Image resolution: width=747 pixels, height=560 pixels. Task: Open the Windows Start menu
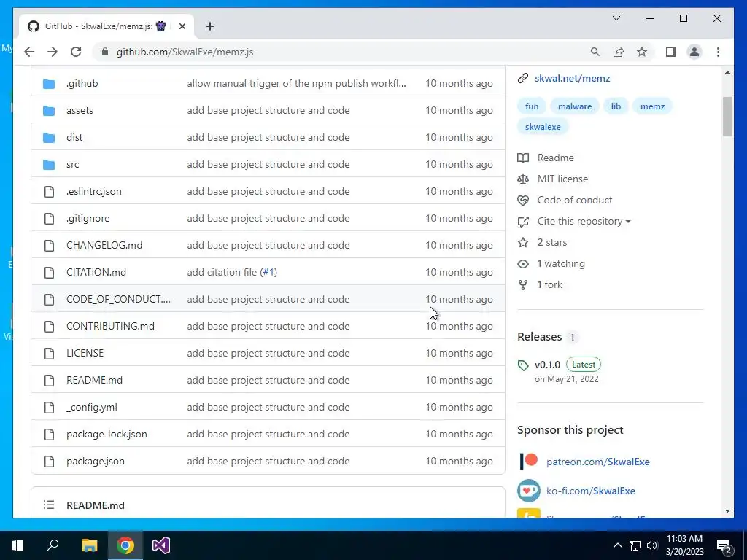18,545
